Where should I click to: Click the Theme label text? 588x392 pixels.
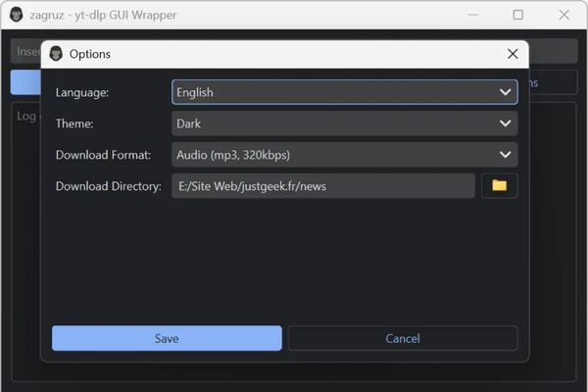pos(75,123)
